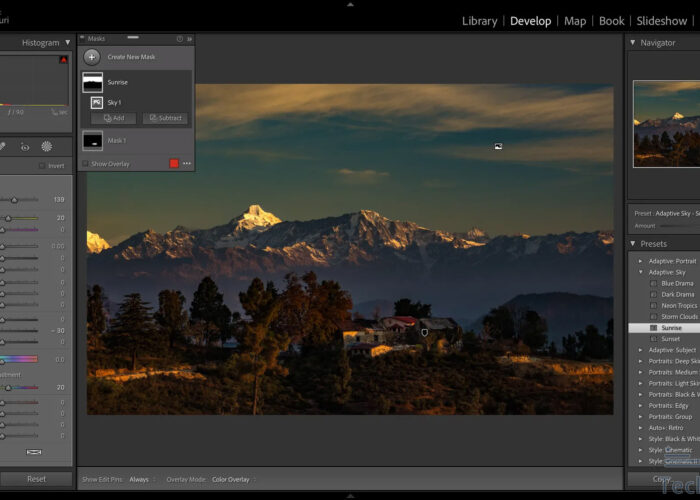Viewport: 700px width, 500px height.
Task: Toggle the Masks panel switch icon
Action: click(x=82, y=38)
